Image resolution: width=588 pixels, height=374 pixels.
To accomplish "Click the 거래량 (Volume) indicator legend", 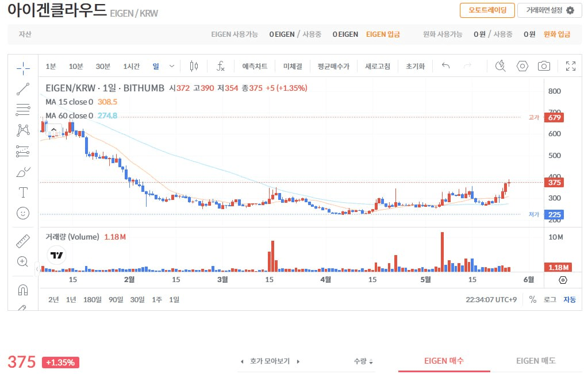I will [72, 237].
